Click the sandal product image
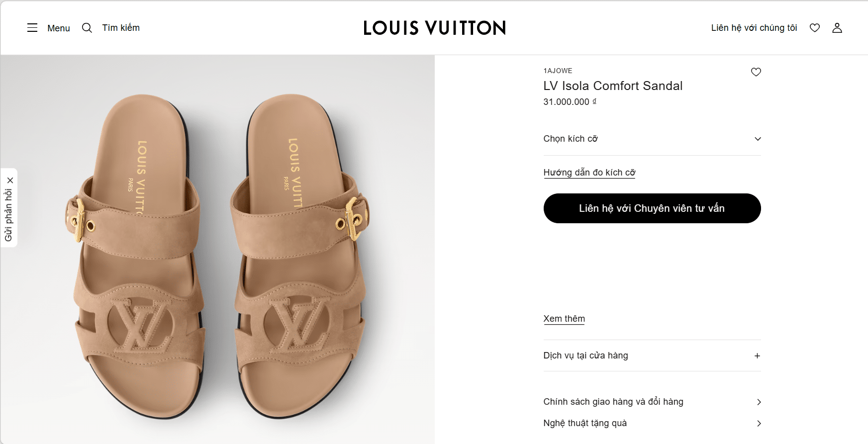Viewport: 868px width, 444px height. [217, 249]
